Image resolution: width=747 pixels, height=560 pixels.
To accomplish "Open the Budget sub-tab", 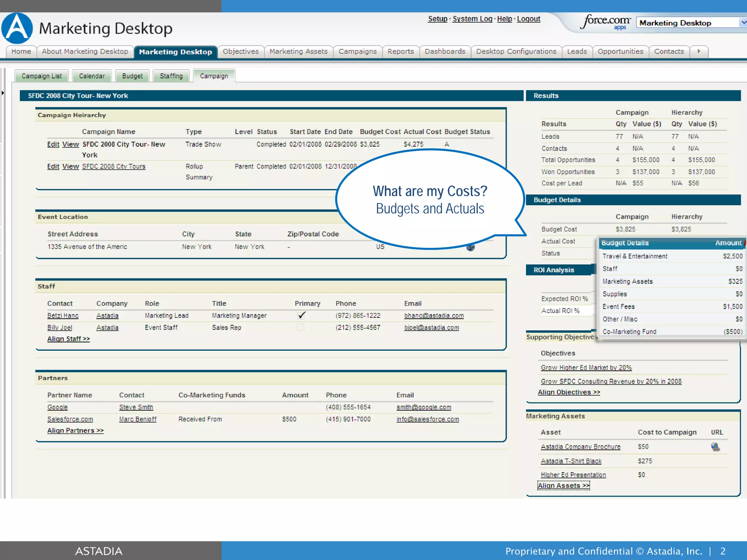I will pyautogui.click(x=132, y=76).
